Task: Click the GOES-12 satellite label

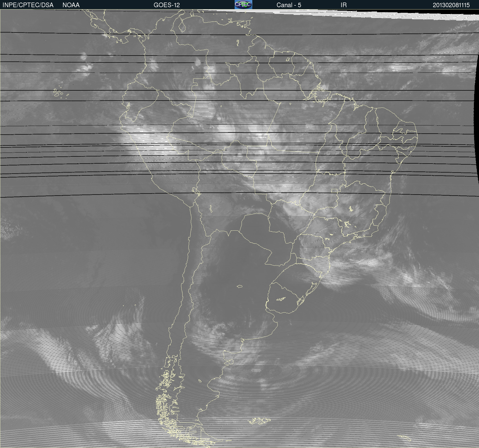Action: tap(167, 5)
